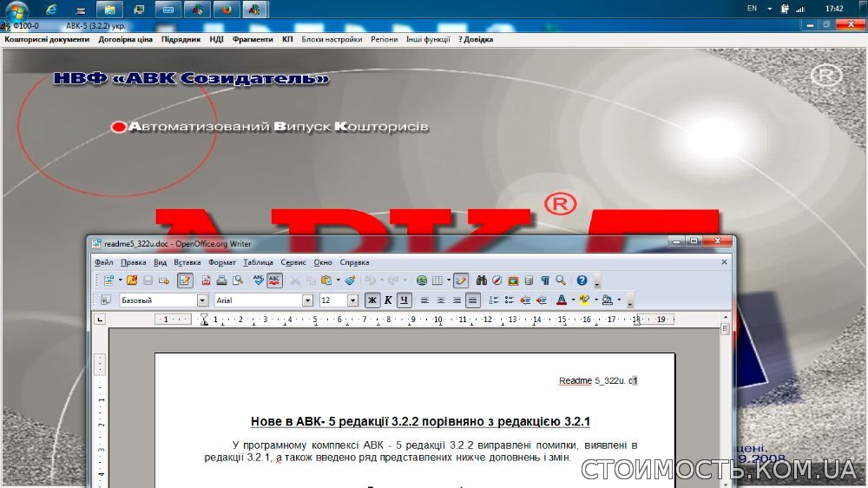Open the Формат menu in Writer

coord(221,262)
